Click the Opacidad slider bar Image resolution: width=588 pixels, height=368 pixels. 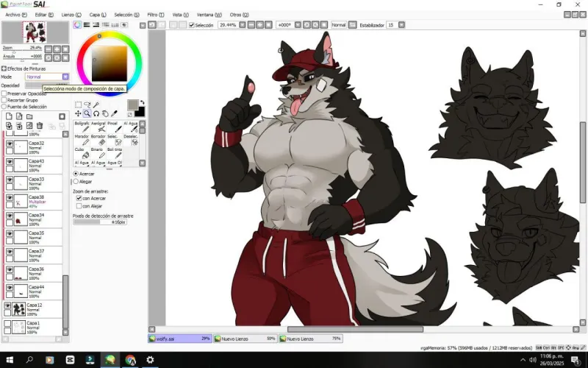(x=47, y=85)
